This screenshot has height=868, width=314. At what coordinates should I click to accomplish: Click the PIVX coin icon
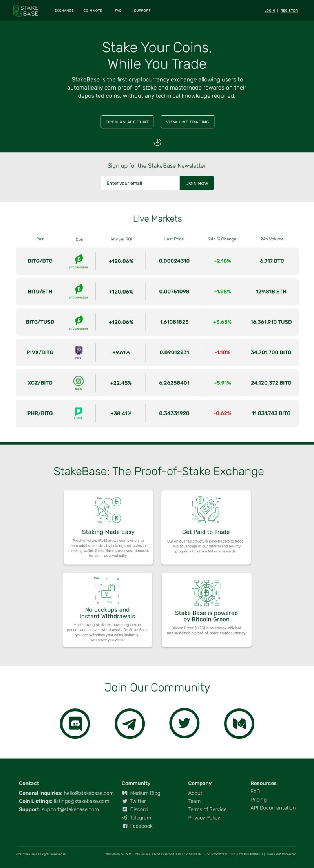pyautogui.click(x=78, y=352)
